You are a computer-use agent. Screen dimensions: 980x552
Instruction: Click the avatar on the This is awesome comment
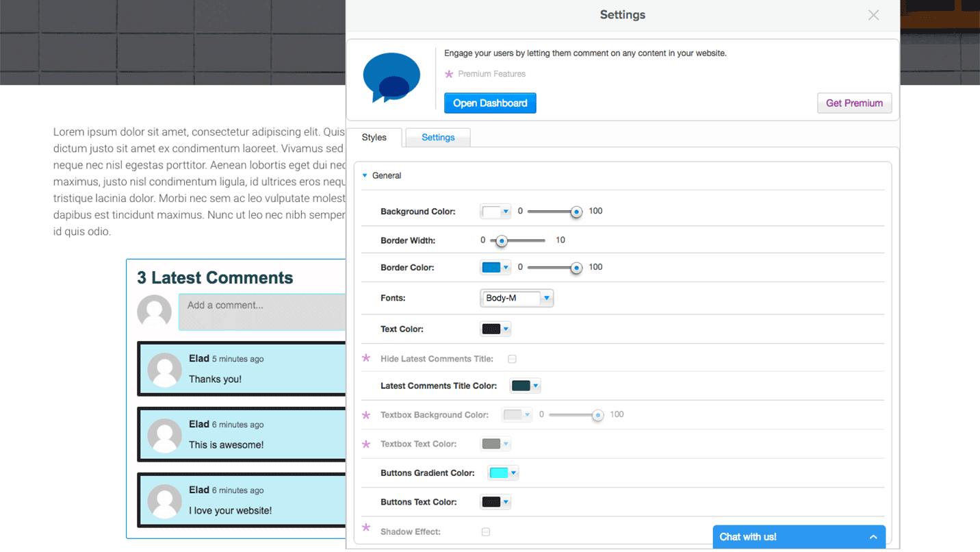click(x=164, y=435)
